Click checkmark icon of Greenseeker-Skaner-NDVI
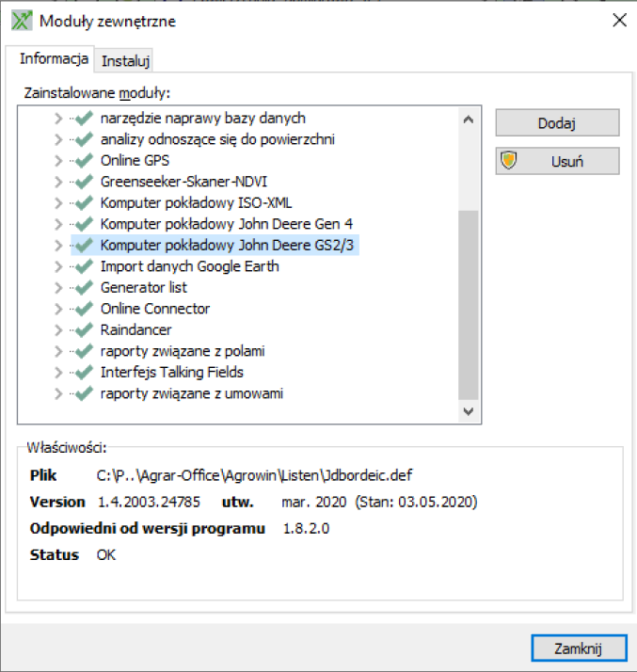This screenshot has height=672, width=637. (85, 182)
